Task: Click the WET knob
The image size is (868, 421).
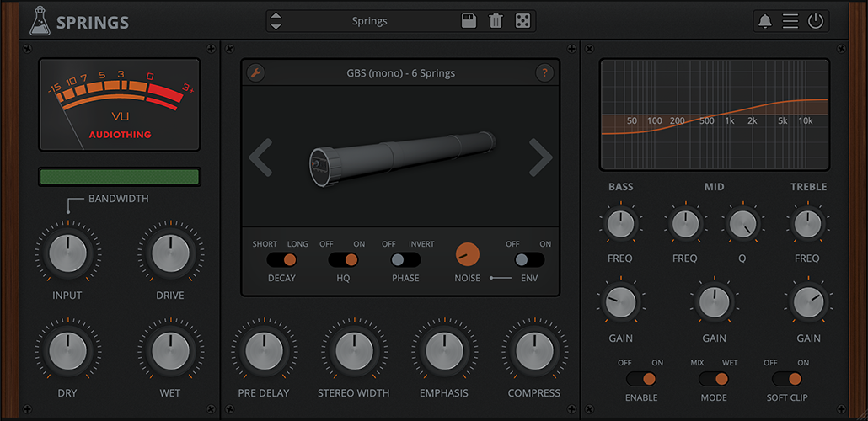Action: (x=170, y=351)
